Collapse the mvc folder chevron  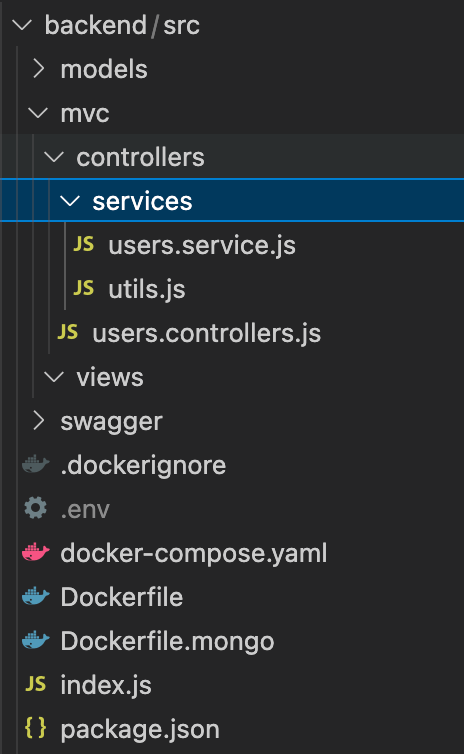click(38, 113)
